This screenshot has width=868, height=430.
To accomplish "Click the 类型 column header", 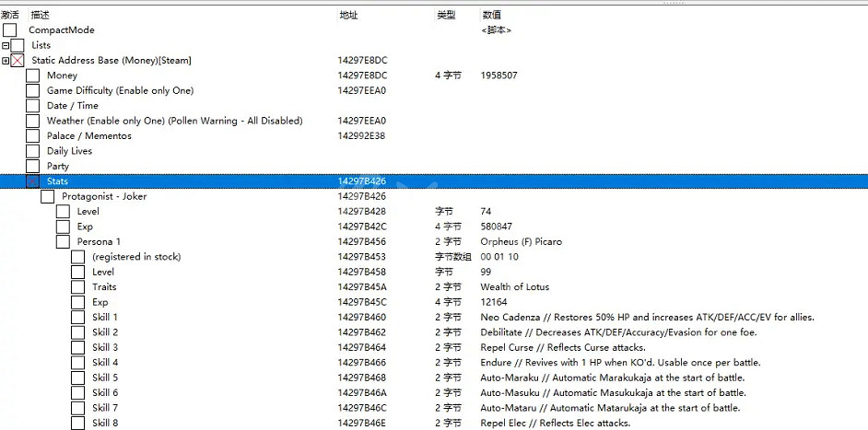I will point(445,16).
